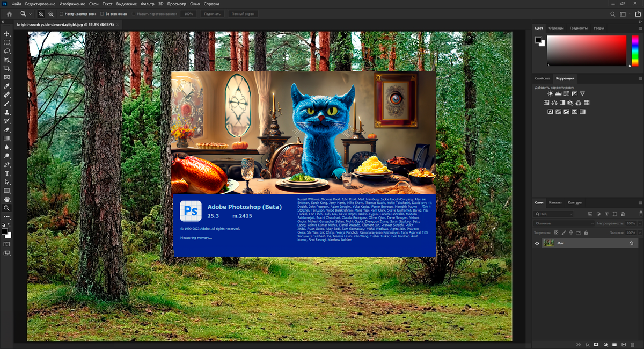Select the Lasso tool
This screenshot has width=644, height=349.
click(x=7, y=51)
